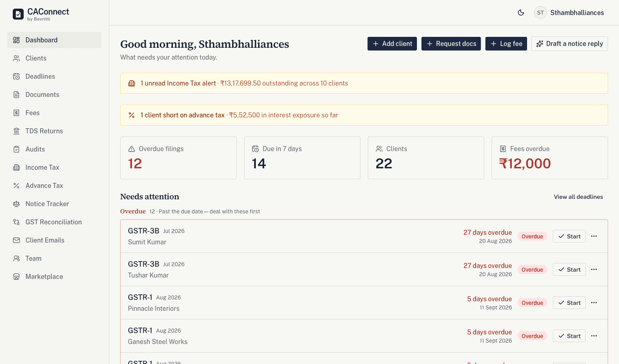The height and width of the screenshot is (364, 619).
Task: Click the Documents file icon in sidebar
Action: tap(16, 95)
